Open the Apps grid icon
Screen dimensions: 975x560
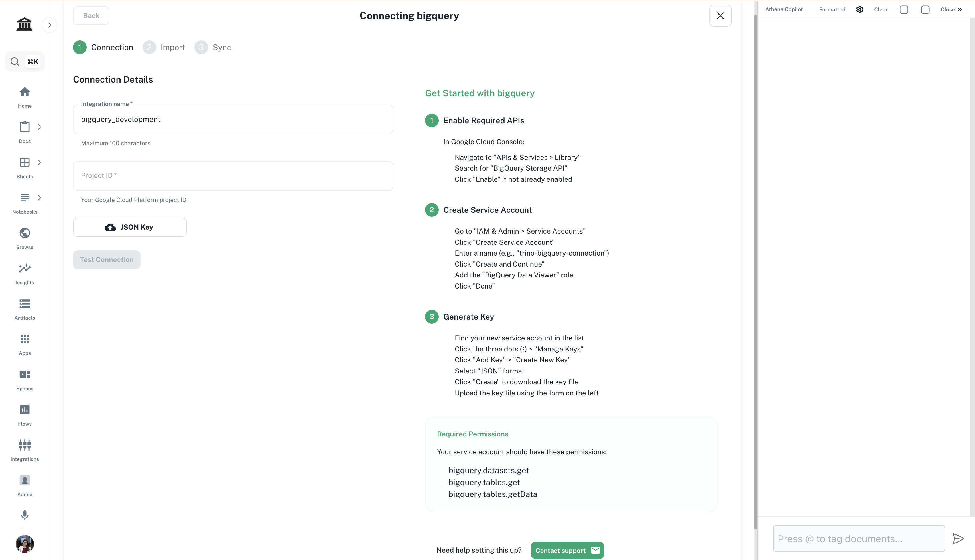pyautogui.click(x=25, y=339)
